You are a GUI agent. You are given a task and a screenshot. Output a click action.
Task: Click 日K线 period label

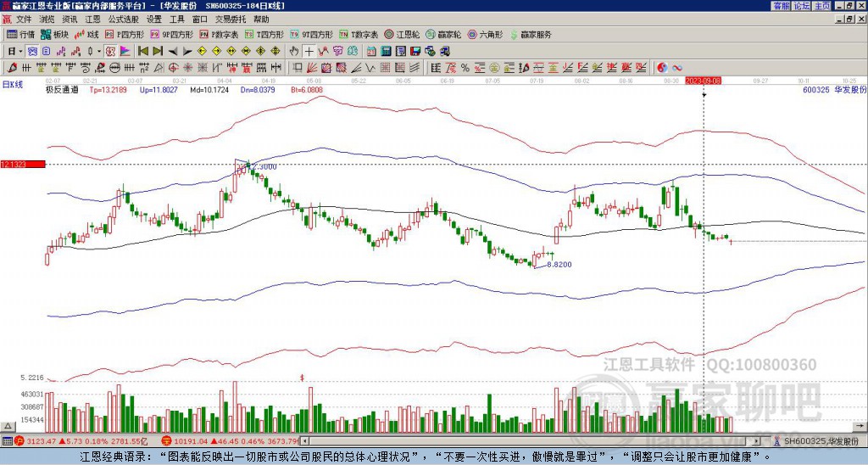[13, 85]
